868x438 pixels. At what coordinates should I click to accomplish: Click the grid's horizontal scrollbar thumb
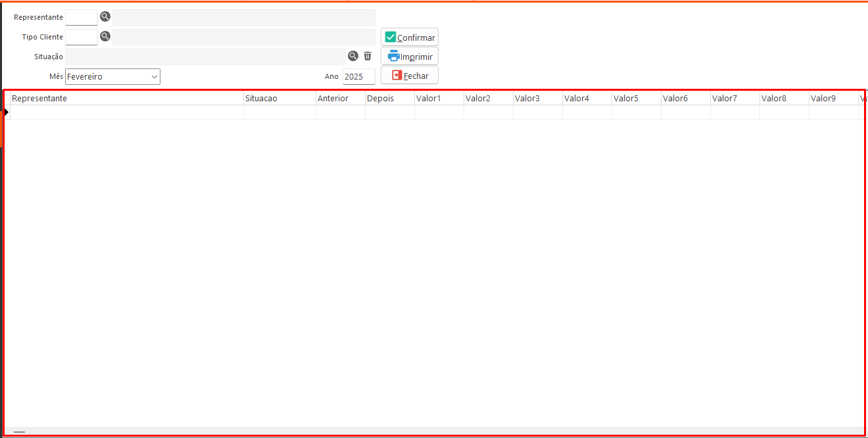click(x=19, y=432)
